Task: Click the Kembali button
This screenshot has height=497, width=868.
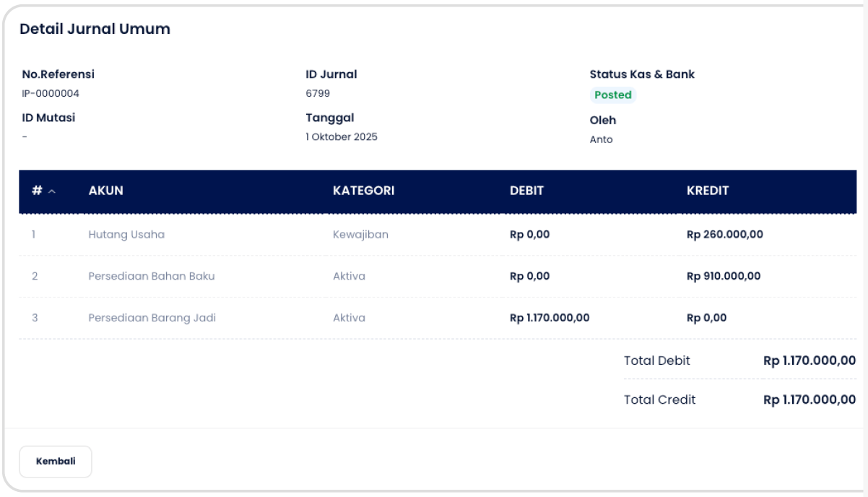Action: tap(56, 462)
